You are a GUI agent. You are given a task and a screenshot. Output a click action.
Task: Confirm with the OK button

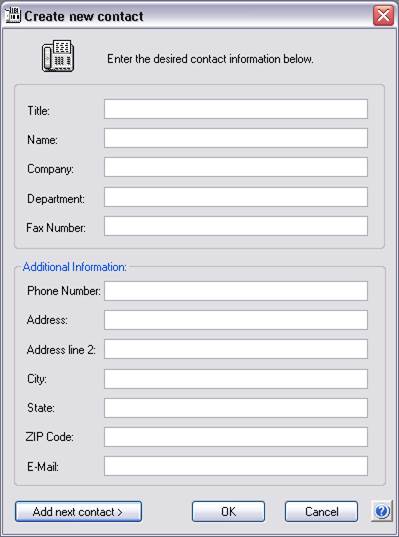228,512
